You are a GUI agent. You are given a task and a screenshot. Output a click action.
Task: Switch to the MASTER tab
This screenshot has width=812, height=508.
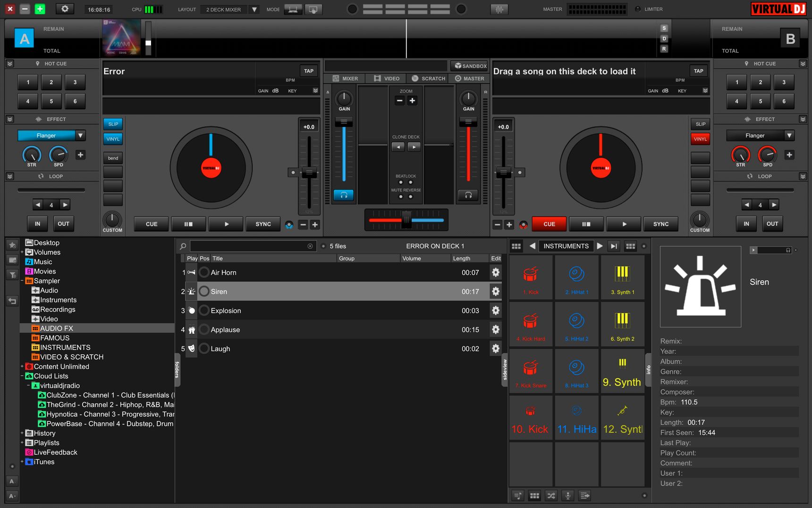(x=470, y=78)
